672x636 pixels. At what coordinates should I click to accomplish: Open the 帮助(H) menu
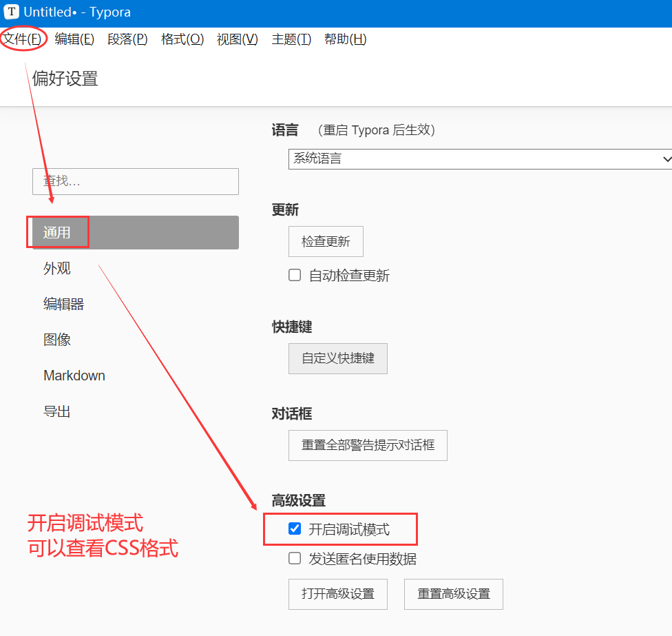point(345,39)
